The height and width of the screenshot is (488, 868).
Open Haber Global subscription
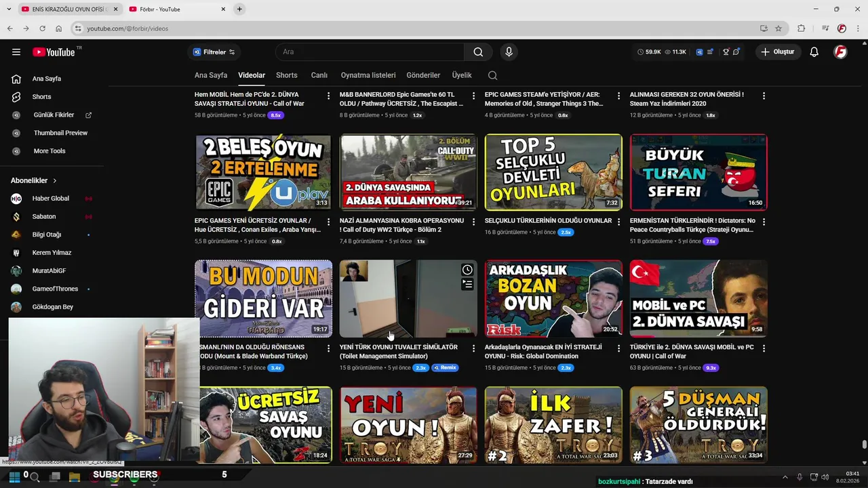tap(50, 199)
